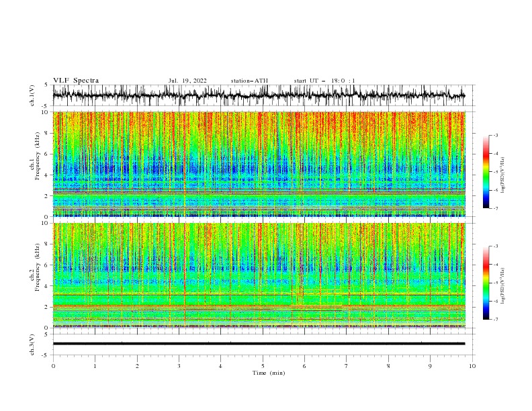
Task: Click the ch.2 spectrogram color scale bar
Action: click(486, 283)
